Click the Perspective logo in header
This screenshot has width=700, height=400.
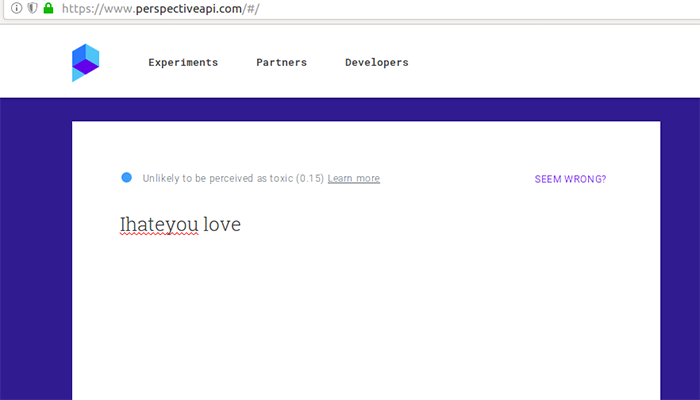[x=86, y=62]
